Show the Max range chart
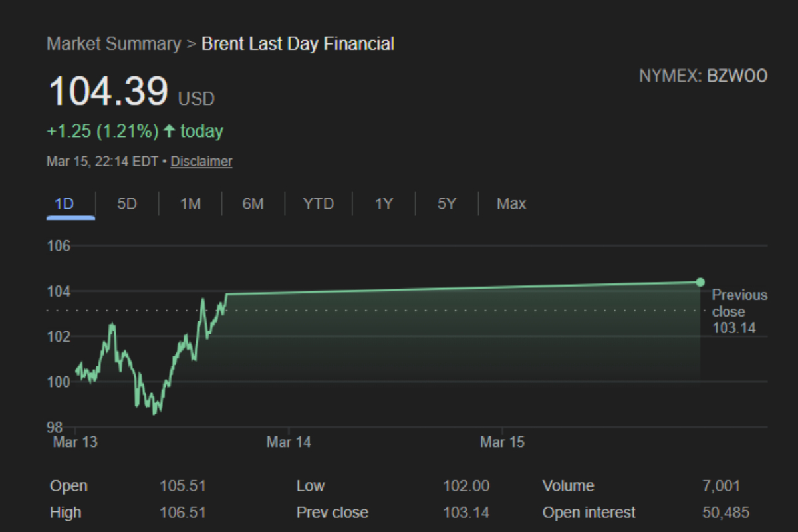The image size is (798, 532). pyautogui.click(x=511, y=203)
